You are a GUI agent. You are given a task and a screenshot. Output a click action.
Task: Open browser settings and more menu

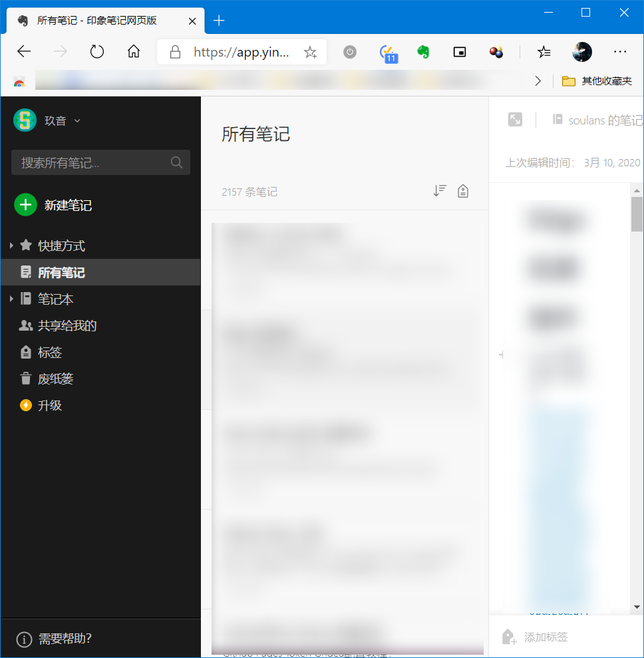tap(619, 52)
